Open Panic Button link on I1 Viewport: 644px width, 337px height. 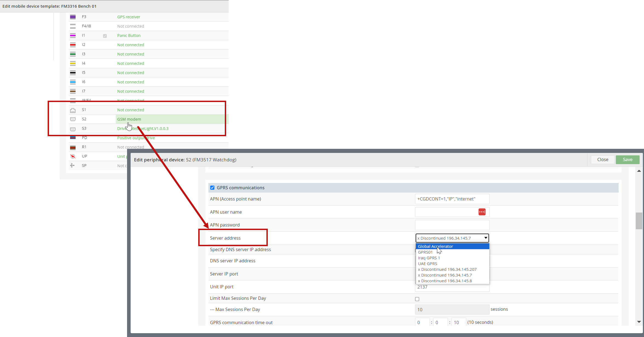(x=129, y=36)
